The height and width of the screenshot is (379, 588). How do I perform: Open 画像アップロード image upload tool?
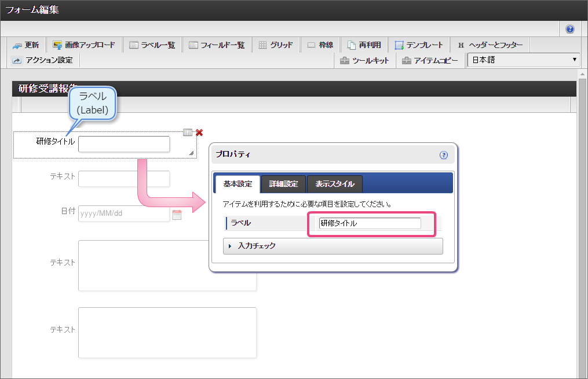point(83,45)
